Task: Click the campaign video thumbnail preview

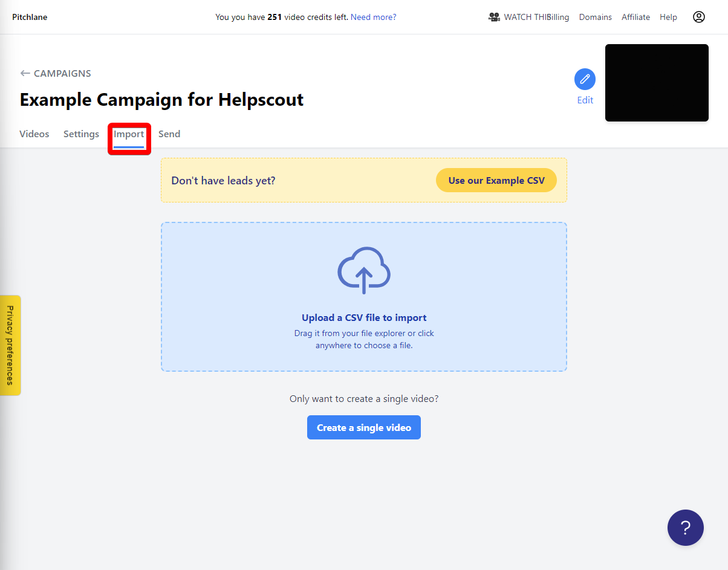Action: tap(657, 83)
